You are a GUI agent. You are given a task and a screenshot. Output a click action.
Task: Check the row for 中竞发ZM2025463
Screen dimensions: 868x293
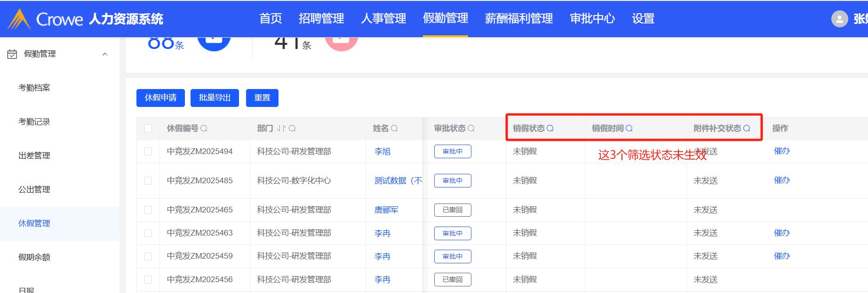(148, 233)
